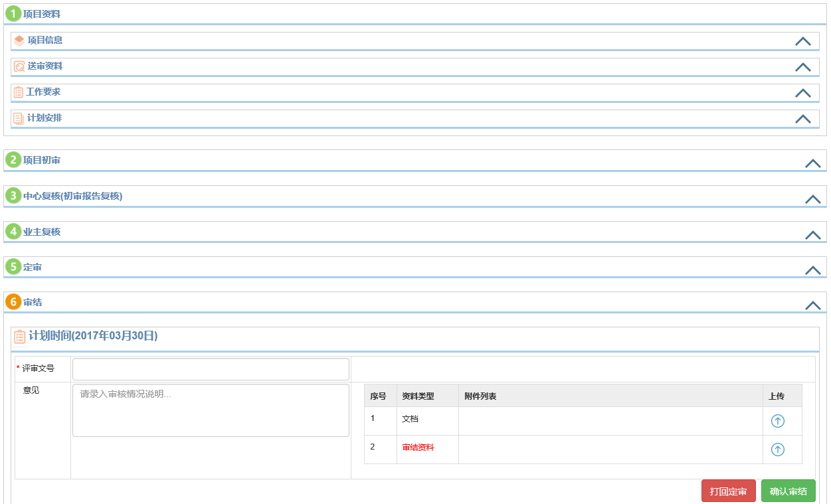Expand the 定审 panel chevron
This screenshot has height=504, width=831.
pos(813,270)
